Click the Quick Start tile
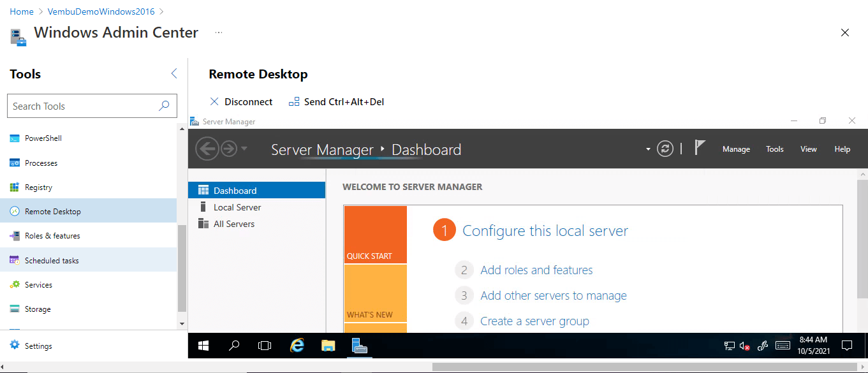868x373 pixels. click(x=375, y=235)
